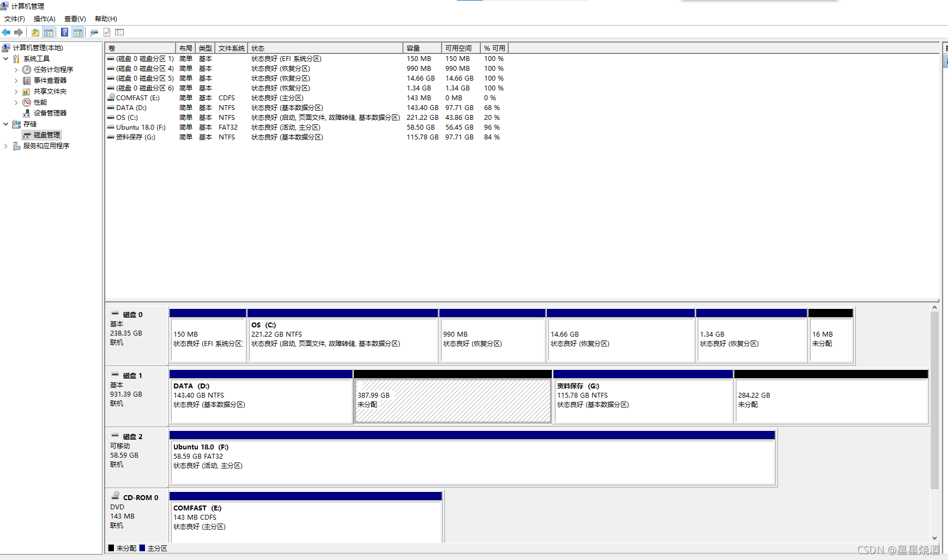Select the DATA (D:) 143.40 GB partition block
Image resolution: width=948 pixels, height=560 pixels.
[x=261, y=397]
